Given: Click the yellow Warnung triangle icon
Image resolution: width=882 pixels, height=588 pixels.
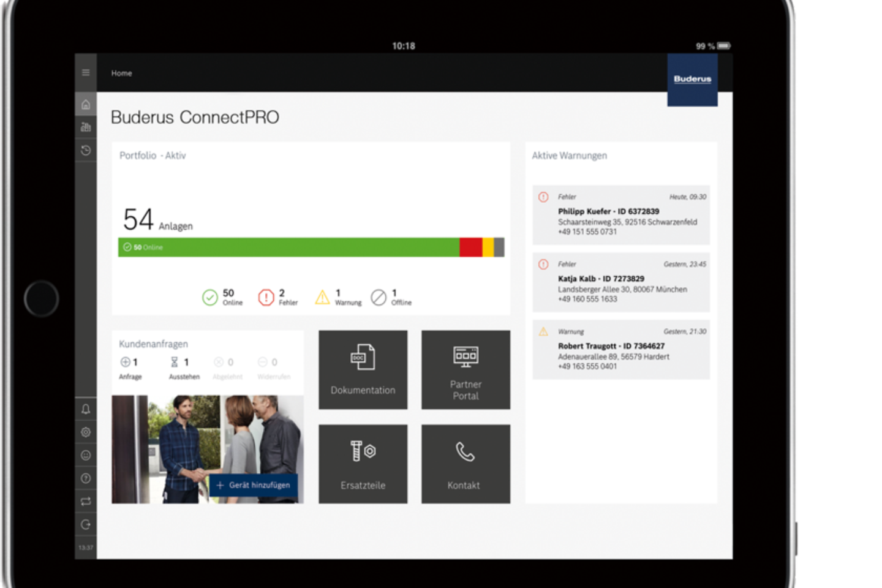Looking at the screenshot, I should pyautogui.click(x=322, y=298).
